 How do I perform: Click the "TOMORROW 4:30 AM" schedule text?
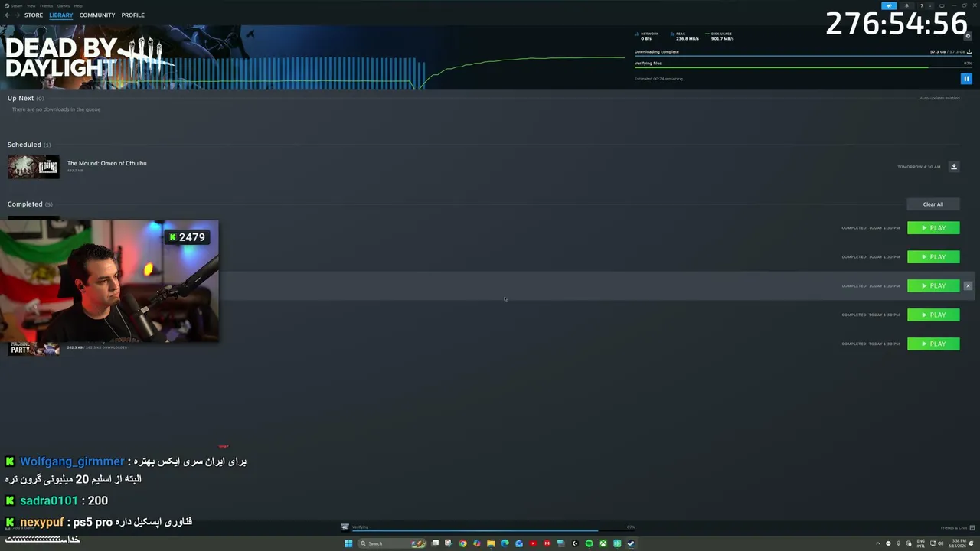click(919, 167)
